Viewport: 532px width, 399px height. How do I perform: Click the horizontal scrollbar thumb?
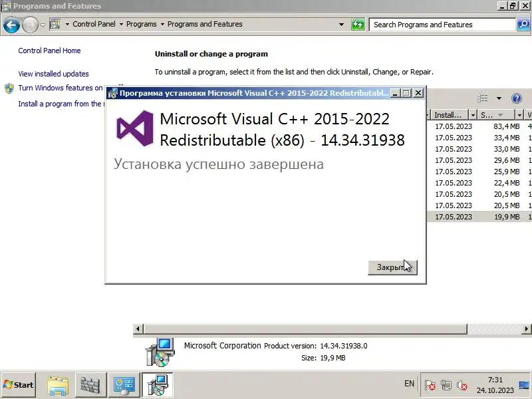(x=305, y=329)
